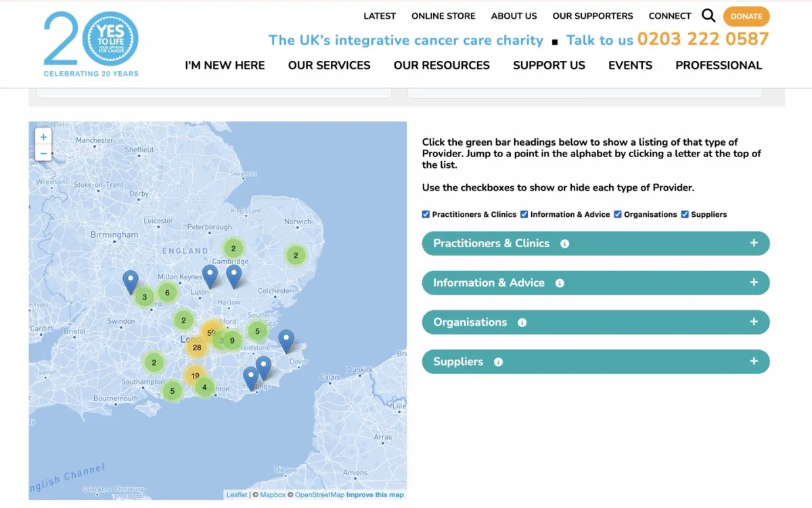This screenshot has height=508, width=812.
Task: Toggle the Organisations checkbox
Action: click(618, 214)
